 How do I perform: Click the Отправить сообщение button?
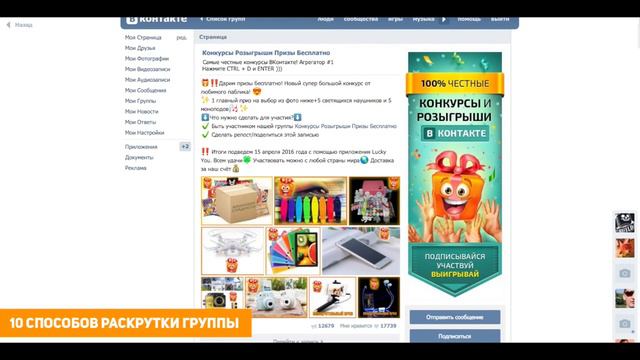pos(455,317)
